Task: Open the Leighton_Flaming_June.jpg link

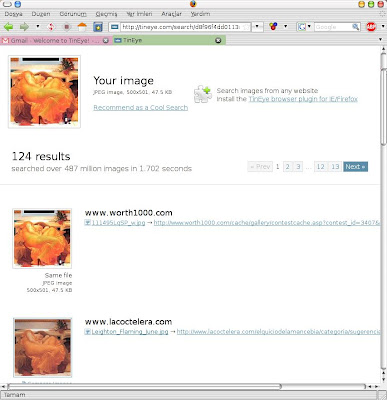Action: [130, 332]
